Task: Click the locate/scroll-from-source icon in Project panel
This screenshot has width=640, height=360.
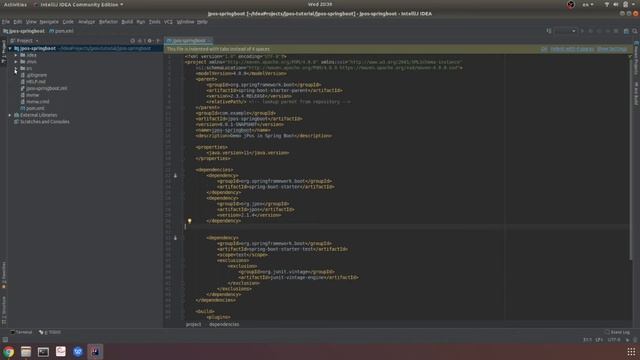Action: 132,41
